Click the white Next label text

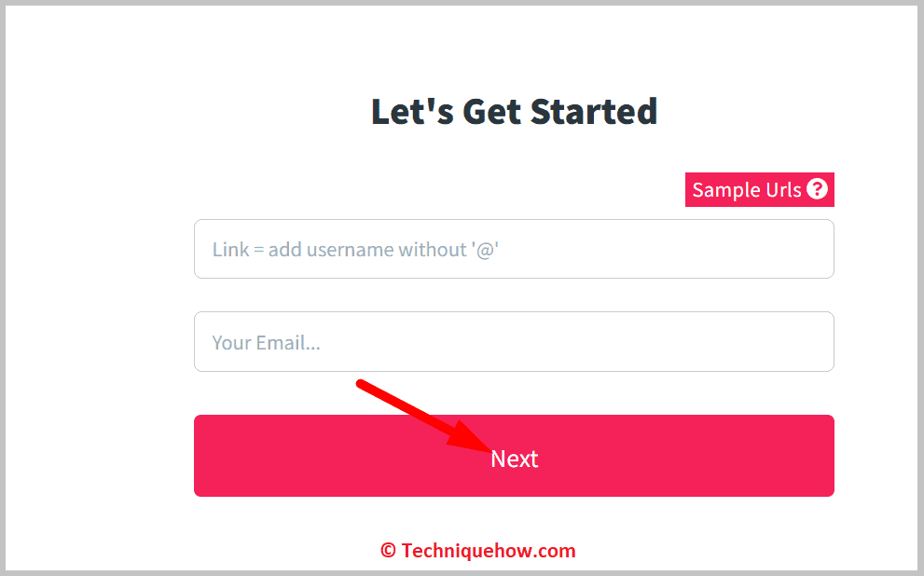(515, 459)
